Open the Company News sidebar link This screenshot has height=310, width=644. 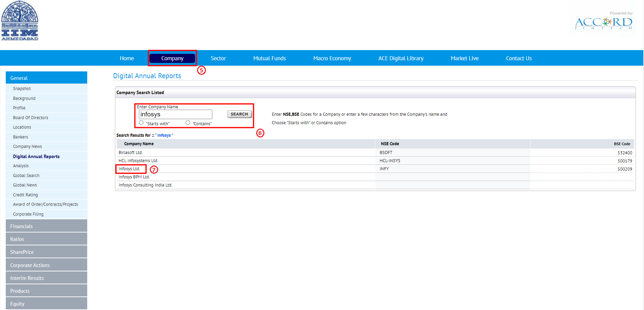27,147
